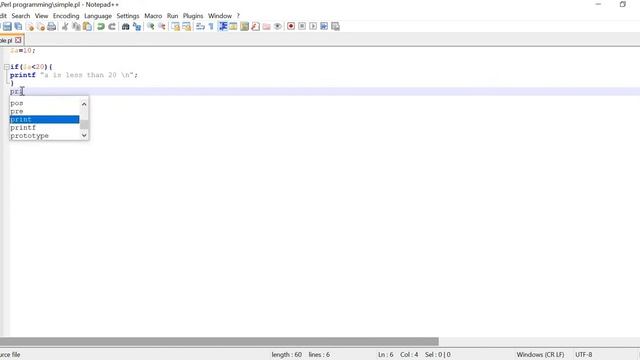Open the Search menu
The height and width of the screenshot is (360, 640).
click(x=21, y=16)
